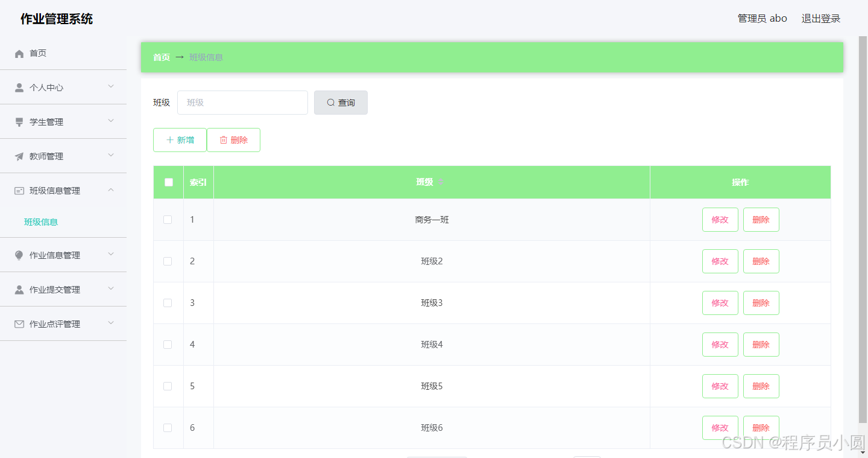Select the checkbox for row 班级3
This screenshot has width=868, height=458.
click(x=168, y=303)
